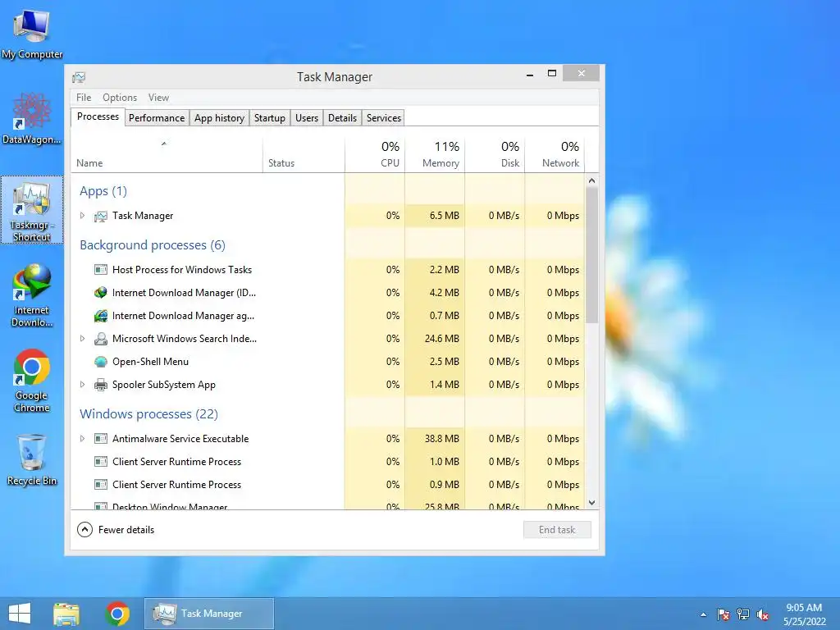Switch to the Startup tab
840x630 pixels.
click(x=269, y=118)
